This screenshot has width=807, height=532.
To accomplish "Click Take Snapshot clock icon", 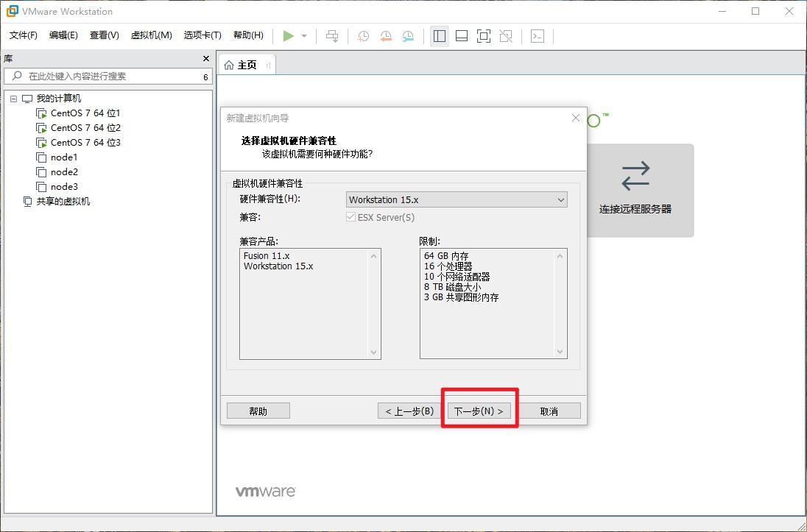I will click(363, 36).
